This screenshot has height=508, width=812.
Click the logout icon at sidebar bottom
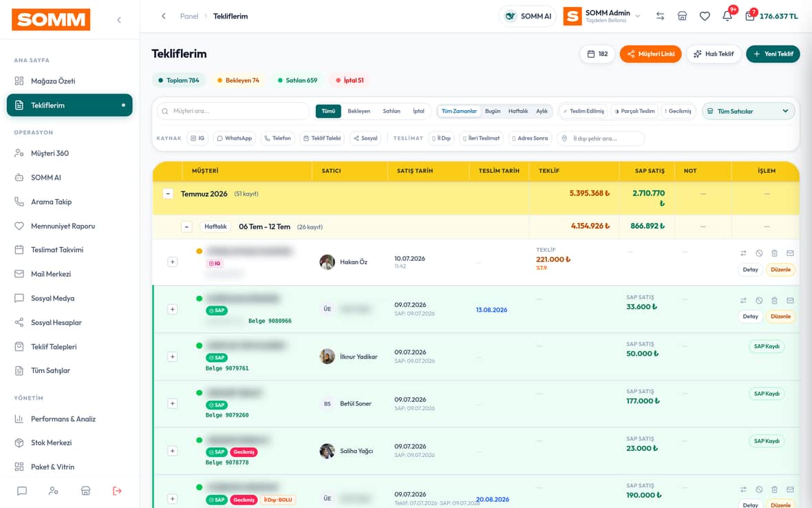click(117, 490)
